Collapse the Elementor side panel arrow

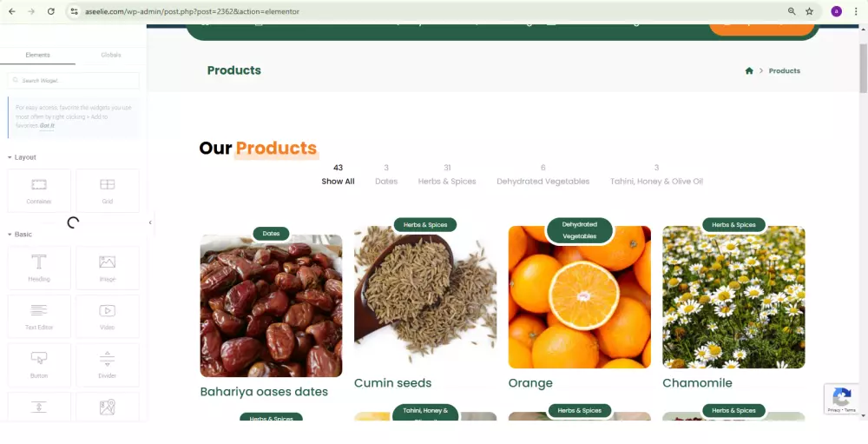(150, 222)
